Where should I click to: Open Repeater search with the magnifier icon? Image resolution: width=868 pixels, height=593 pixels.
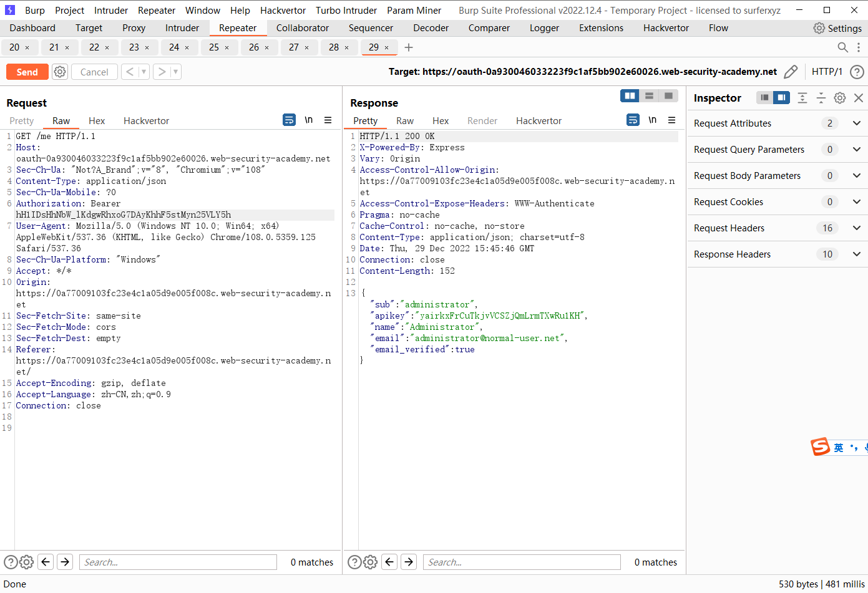[x=842, y=47]
